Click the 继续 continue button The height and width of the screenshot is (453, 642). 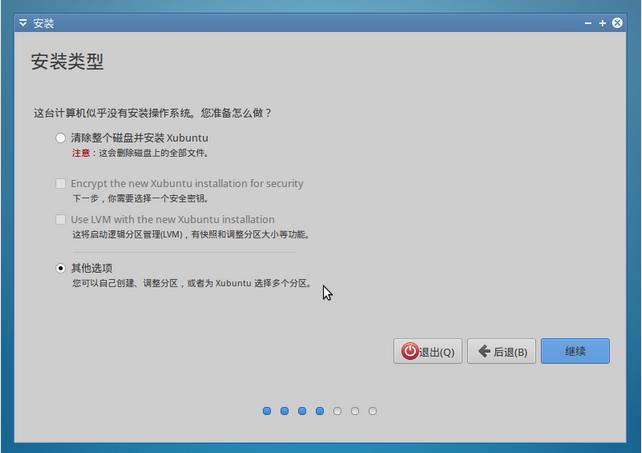pyautogui.click(x=575, y=351)
